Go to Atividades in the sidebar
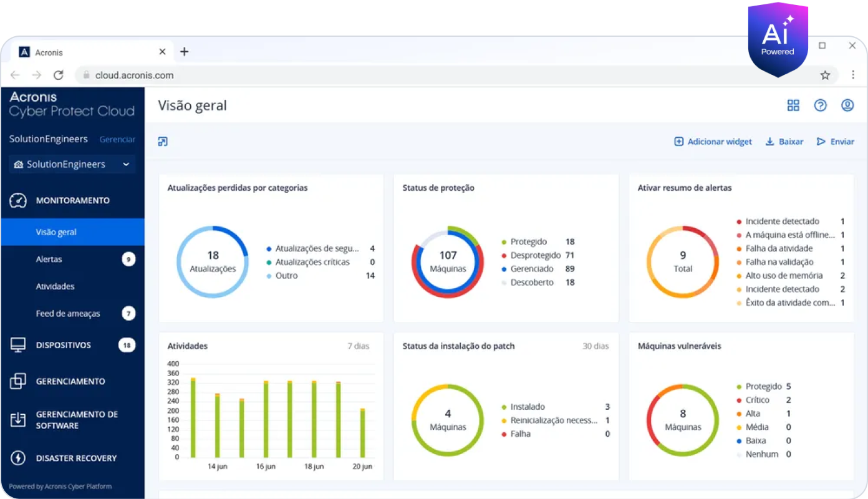 click(55, 286)
